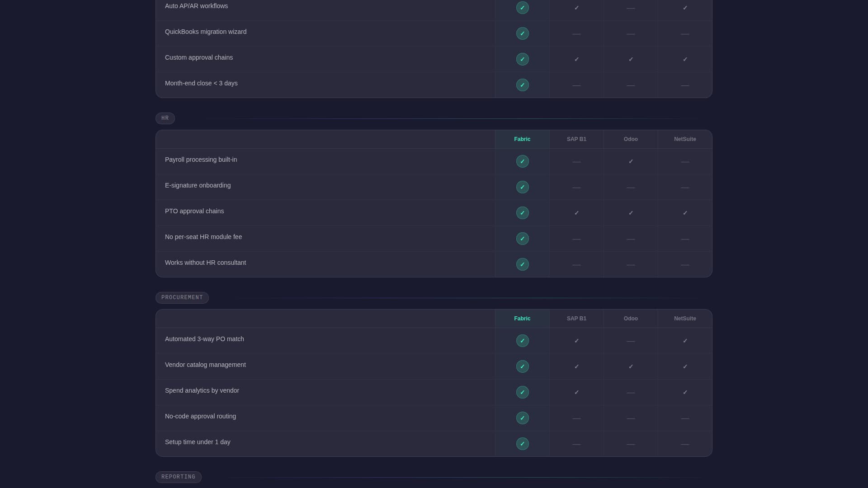868x488 pixels.
Task: Click SAP B1 dash for E-signature onboarding
Action: click(x=576, y=188)
